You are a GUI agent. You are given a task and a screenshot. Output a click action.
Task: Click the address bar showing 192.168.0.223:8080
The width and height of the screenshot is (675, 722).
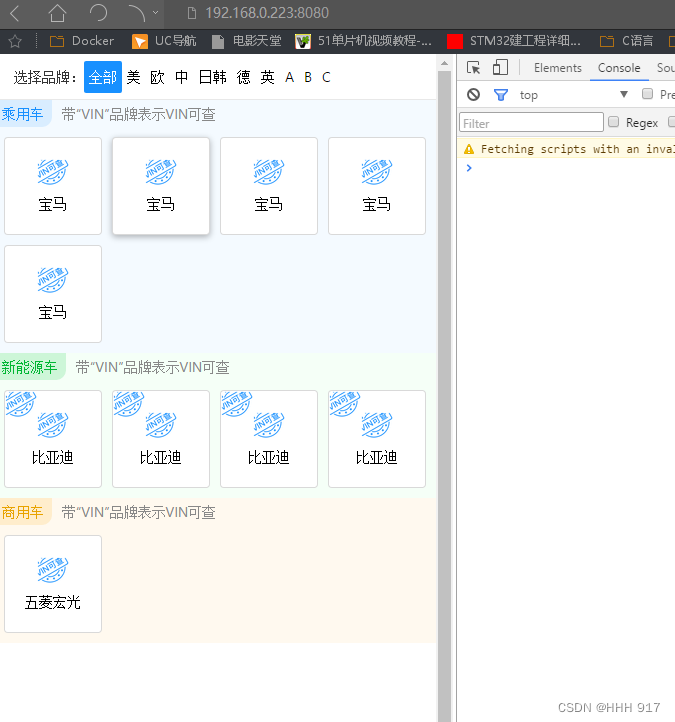(x=267, y=13)
